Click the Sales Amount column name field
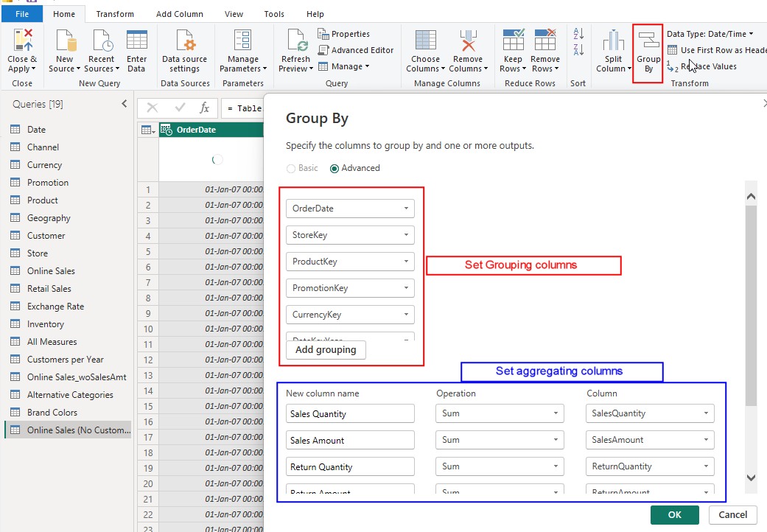 click(x=350, y=440)
